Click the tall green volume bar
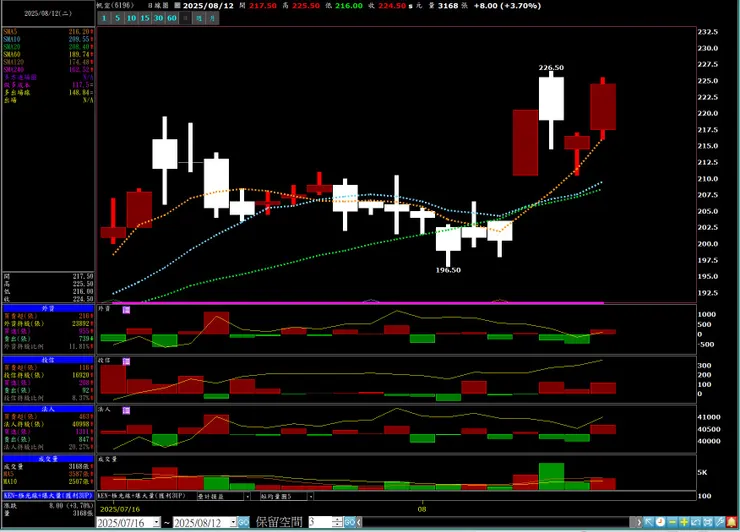 pyautogui.click(x=551, y=476)
